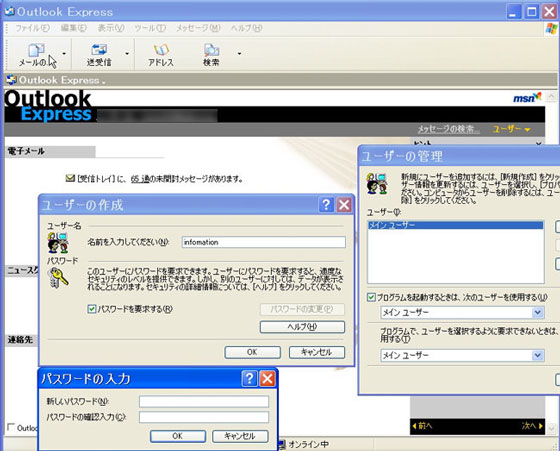Screen dimensions: 560x451
Task: Click OK in パスワードの入力 dialog
Action: (178, 436)
